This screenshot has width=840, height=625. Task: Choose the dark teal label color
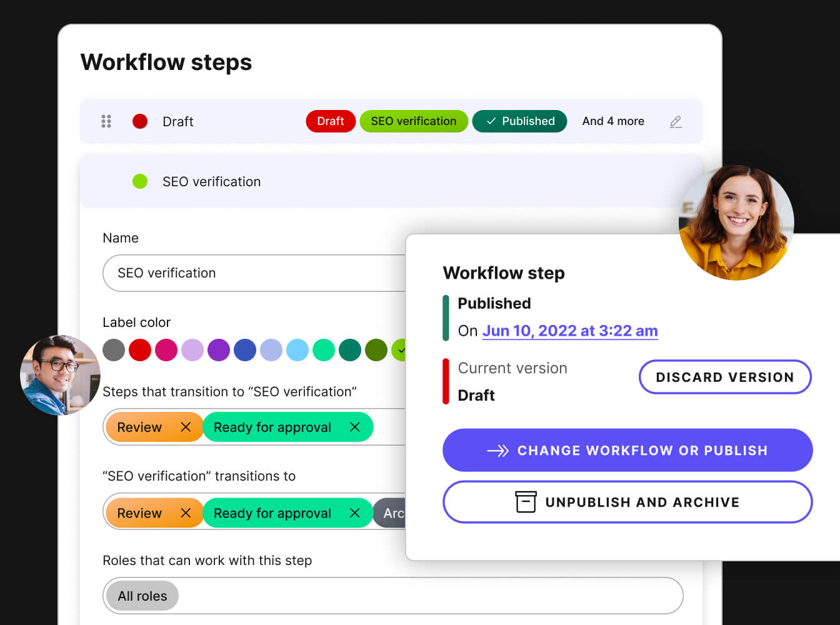[x=350, y=350]
